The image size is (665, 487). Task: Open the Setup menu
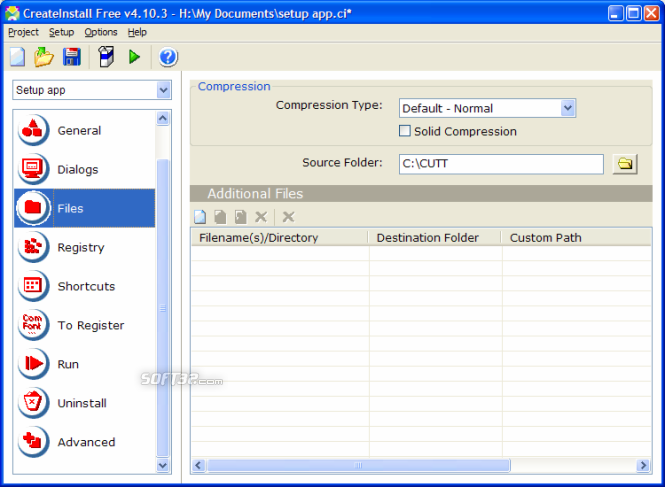(x=61, y=32)
